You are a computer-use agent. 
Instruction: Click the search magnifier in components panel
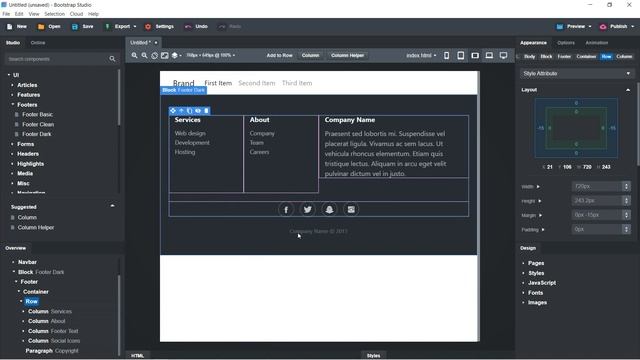112,59
